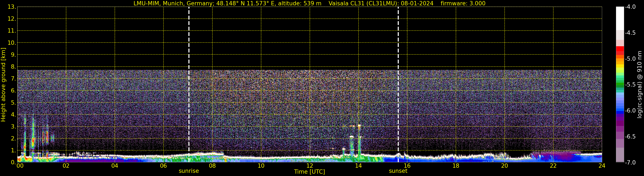Click the time axis tick "12"
Viewport: 644px width, 176px height.
tap(310, 166)
